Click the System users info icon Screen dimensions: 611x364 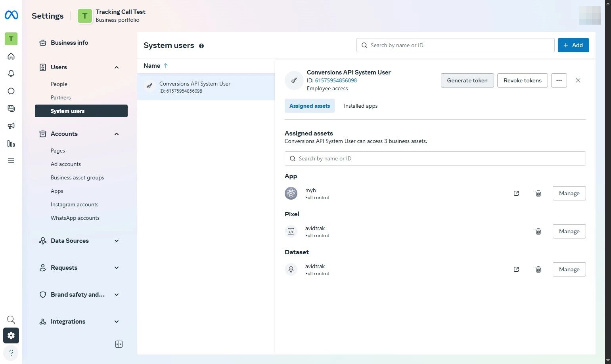tap(201, 46)
